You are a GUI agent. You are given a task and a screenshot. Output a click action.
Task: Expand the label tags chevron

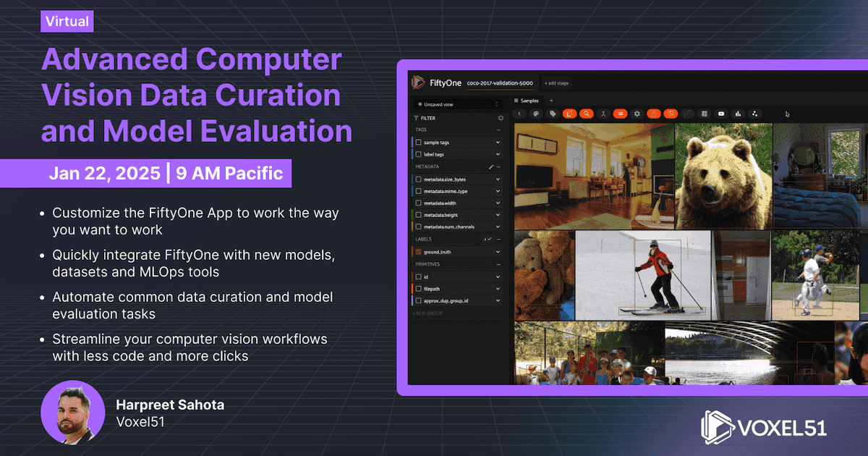tap(498, 154)
